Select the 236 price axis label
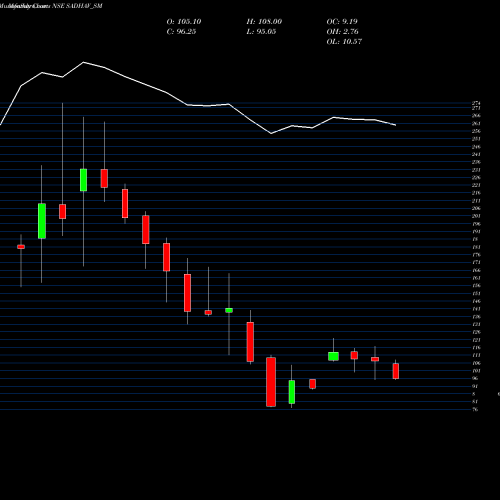This screenshot has width=500, height=500. [x=476, y=162]
